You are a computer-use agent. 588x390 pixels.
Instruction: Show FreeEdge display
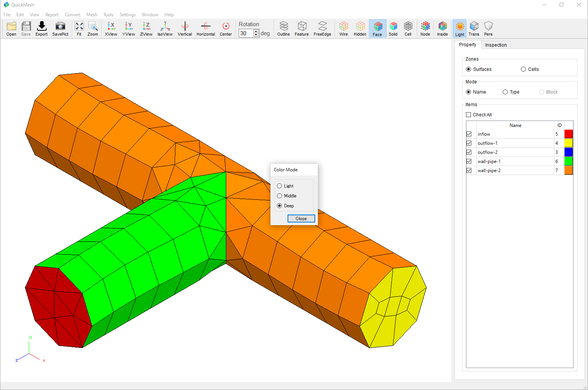coord(322,29)
